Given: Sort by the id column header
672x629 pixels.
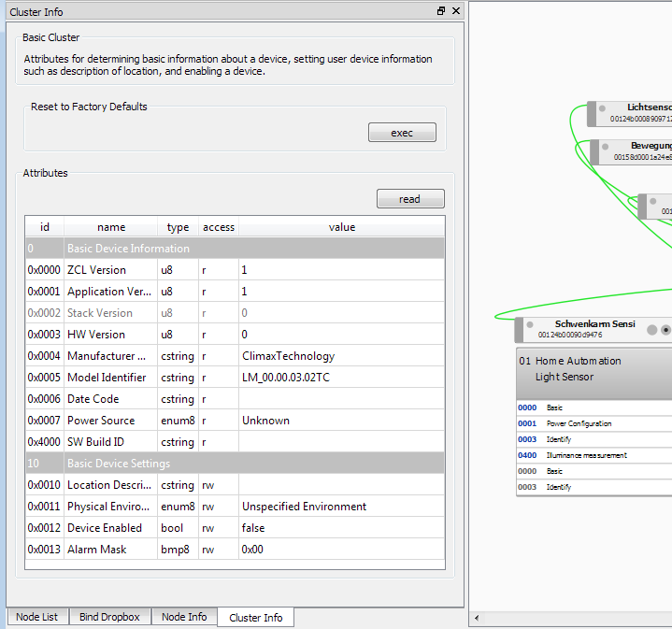Looking at the screenshot, I should (45, 227).
